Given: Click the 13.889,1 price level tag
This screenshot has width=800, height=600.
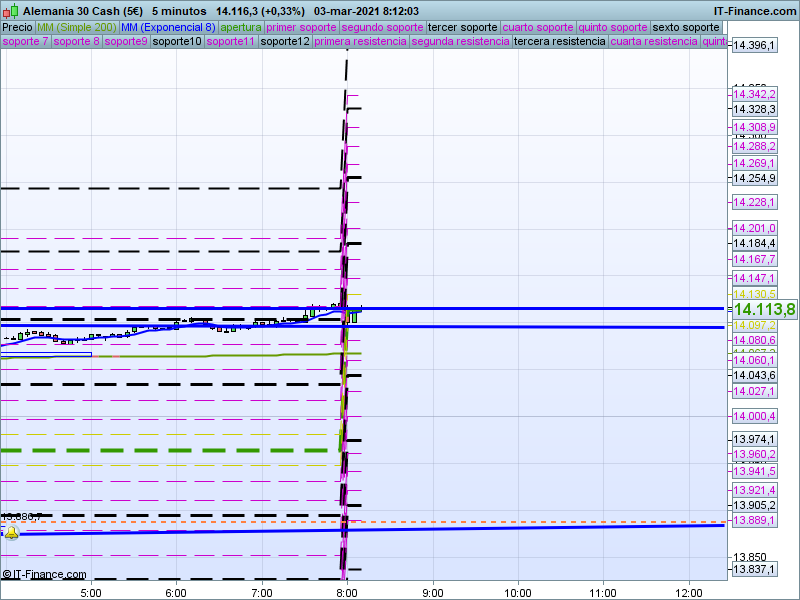Looking at the screenshot, I should click(754, 521).
